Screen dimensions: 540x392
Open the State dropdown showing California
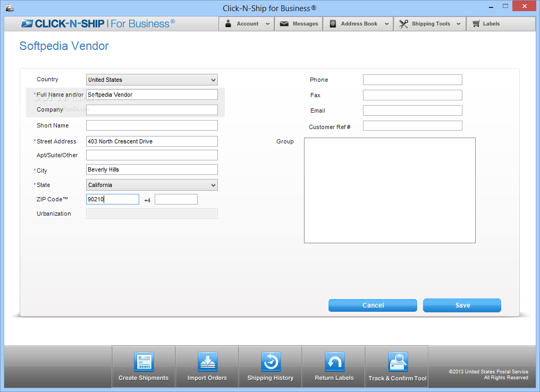click(x=152, y=185)
